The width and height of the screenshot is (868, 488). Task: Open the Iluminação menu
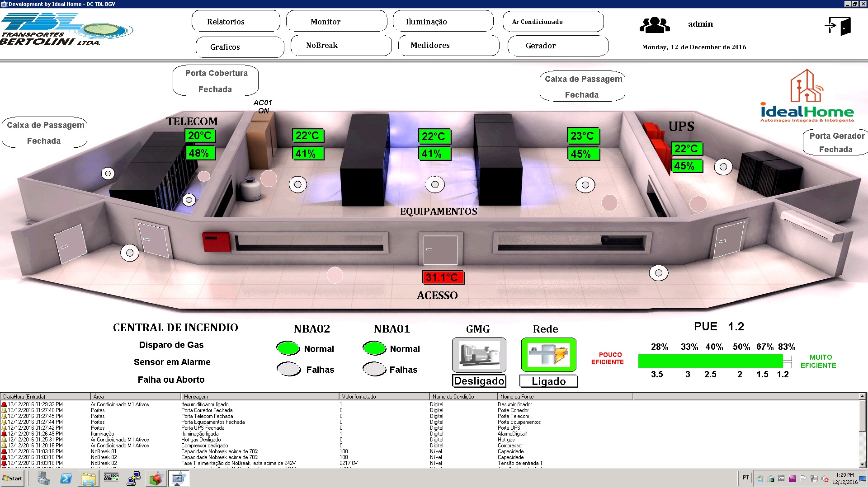(x=443, y=21)
